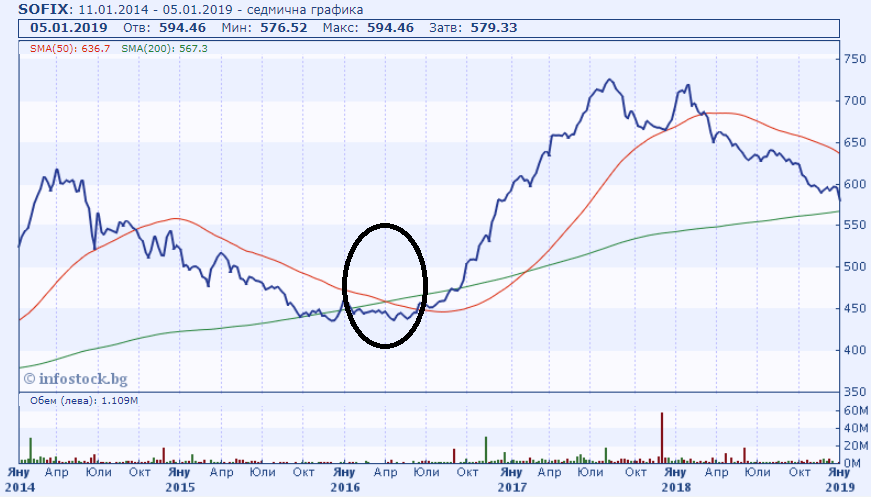
Task: Click the 750 price axis label
Action: coord(854,59)
